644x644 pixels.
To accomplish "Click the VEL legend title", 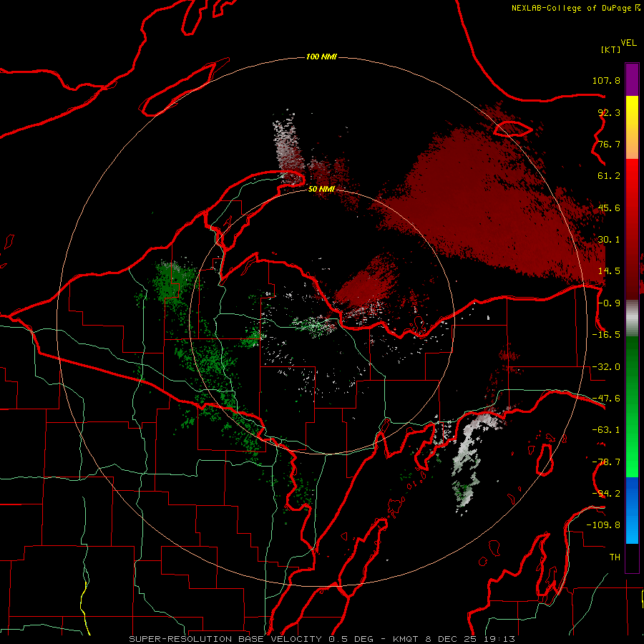I will pos(628,43).
